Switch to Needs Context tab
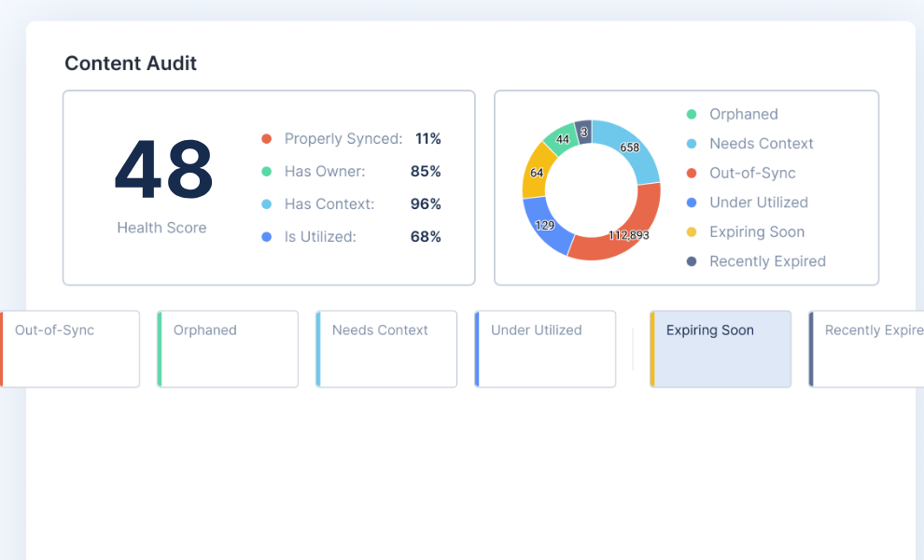Viewport: 924px width, 560px height. [x=386, y=349]
